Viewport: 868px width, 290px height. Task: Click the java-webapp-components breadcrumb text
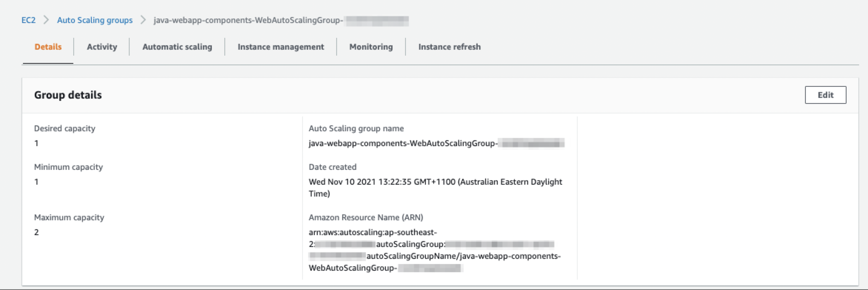(281, 20)
